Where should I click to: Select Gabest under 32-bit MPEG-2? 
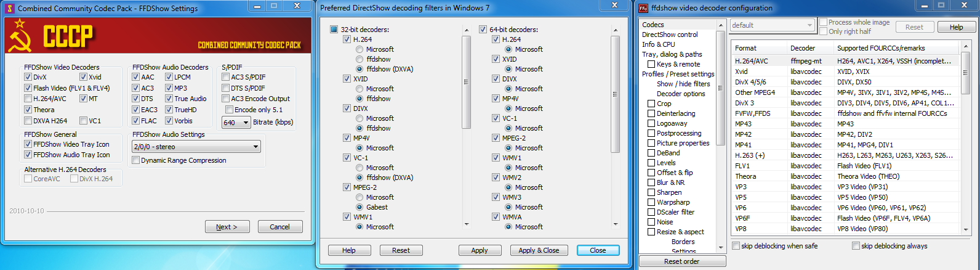point(359,207)
